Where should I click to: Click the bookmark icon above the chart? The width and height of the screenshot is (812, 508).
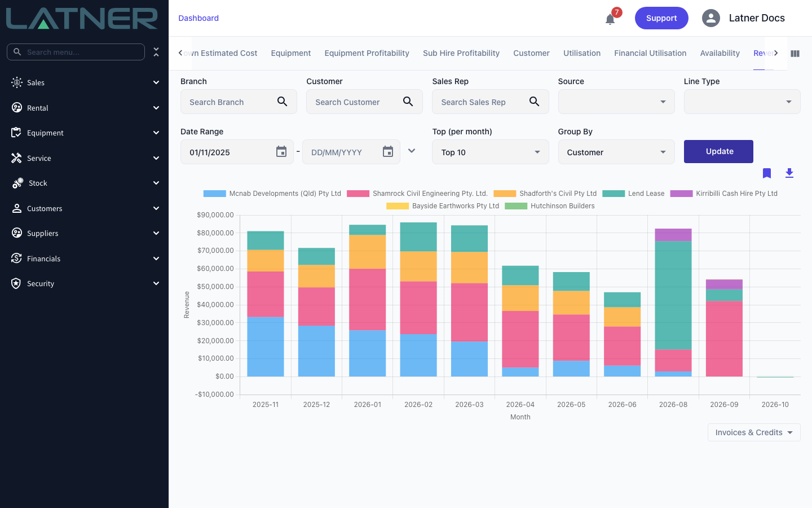tap(767, 173)
